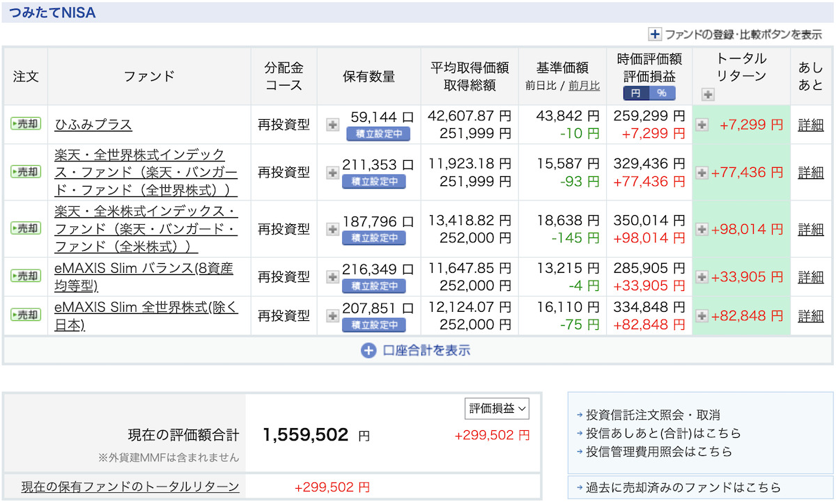
Task: Open eMAXIS Slim バランス(8資産均等型) link
Action: [144, 276]
